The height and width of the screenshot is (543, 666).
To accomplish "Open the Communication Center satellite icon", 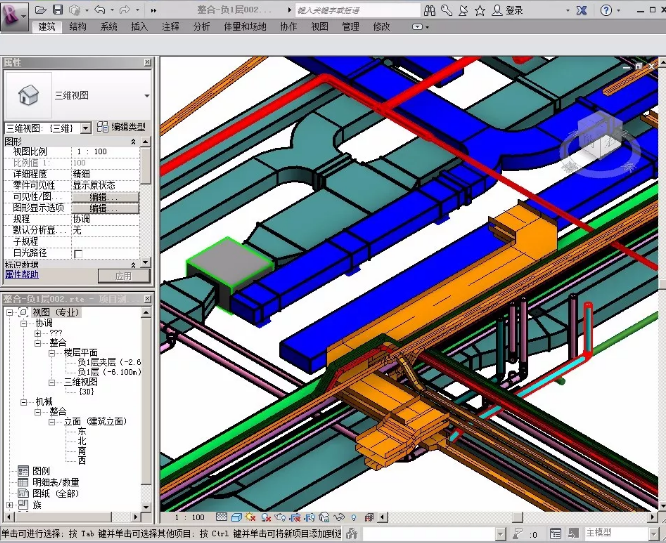I will coord(463,10).
